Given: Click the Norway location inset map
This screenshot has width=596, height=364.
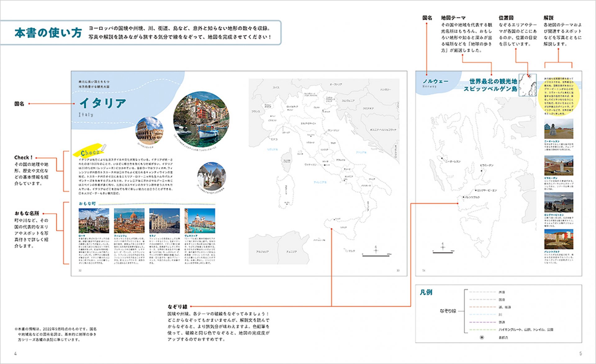Looking at the screenshot, I should click(528, 85).
